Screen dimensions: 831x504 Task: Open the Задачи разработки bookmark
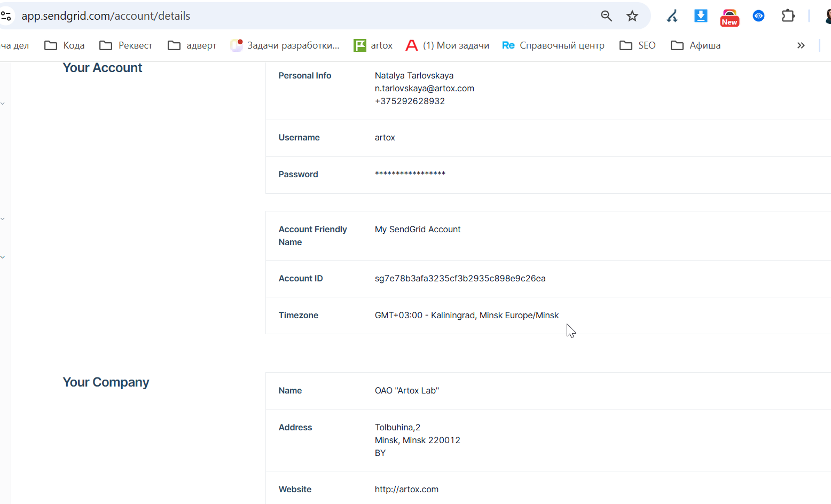(x=285, y=45)
